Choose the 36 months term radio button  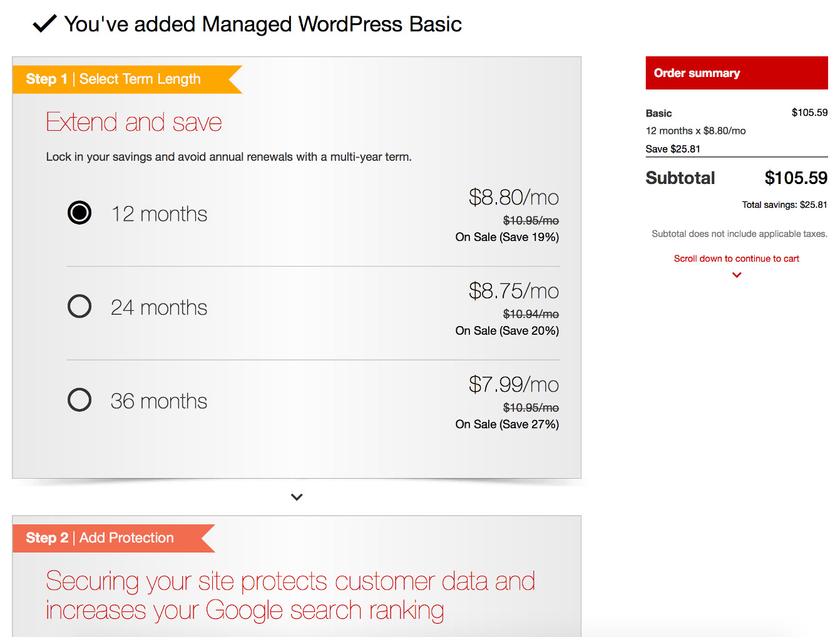click(x=79, y=400)
